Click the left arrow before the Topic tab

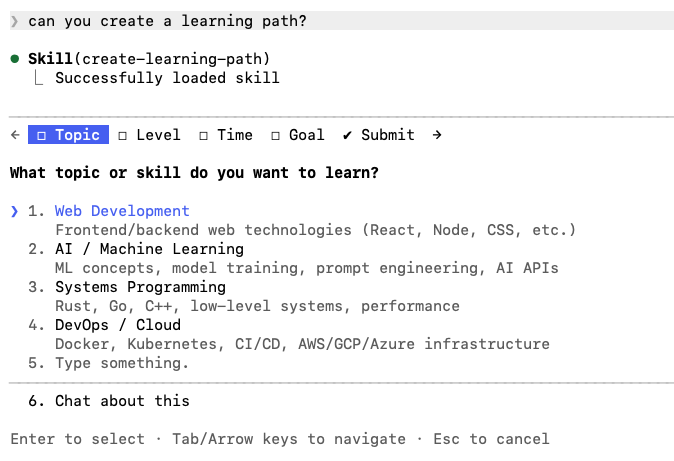pos(14,135)
